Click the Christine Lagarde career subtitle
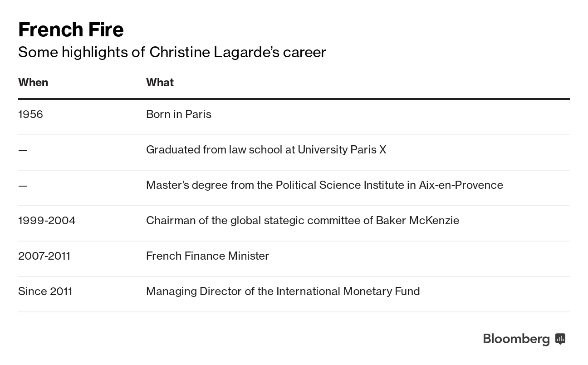The height and width of the screenshot is (365, 588). (x=172, y=52)
